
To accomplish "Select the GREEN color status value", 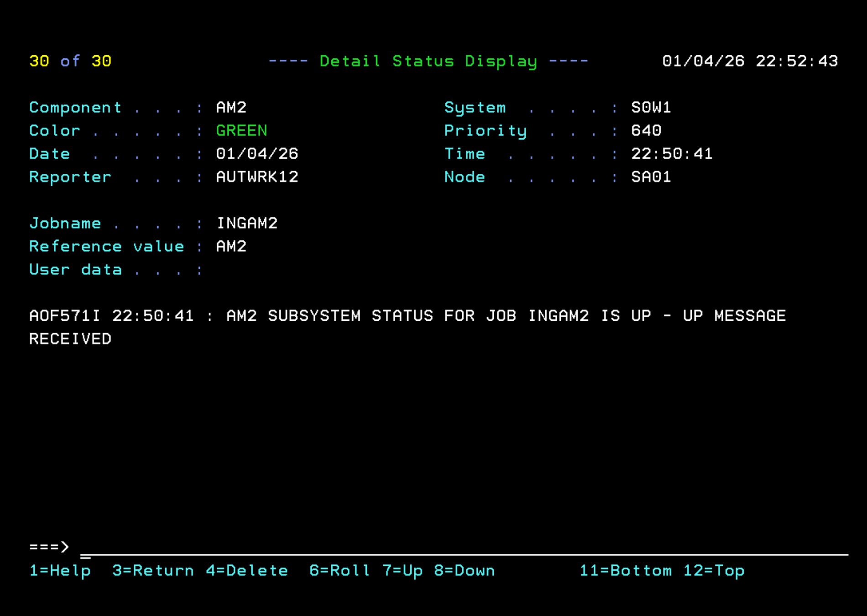I will (x=242, y=131).
